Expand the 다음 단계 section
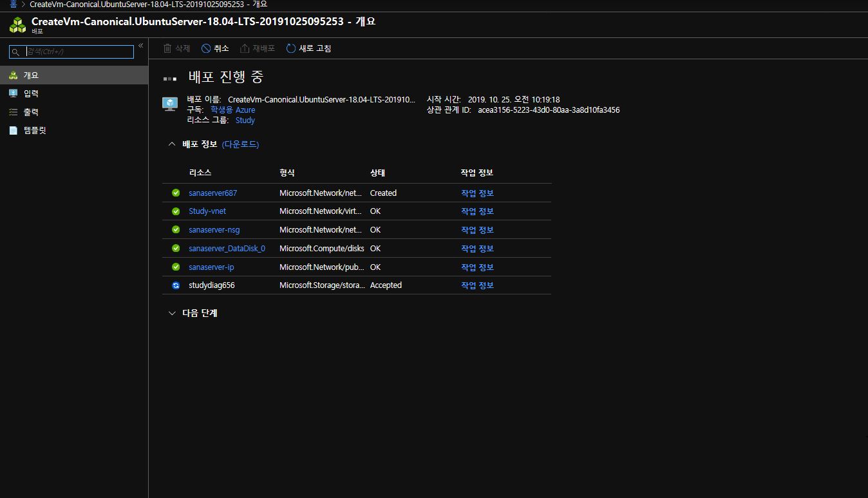This screenshot has width=868, height=498. pyautogui.click(x=171, y=313)
